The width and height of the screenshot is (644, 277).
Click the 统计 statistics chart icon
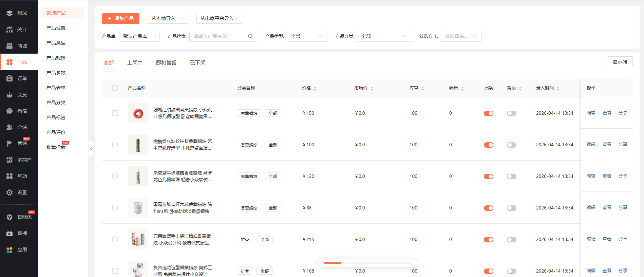pos(10,30)
